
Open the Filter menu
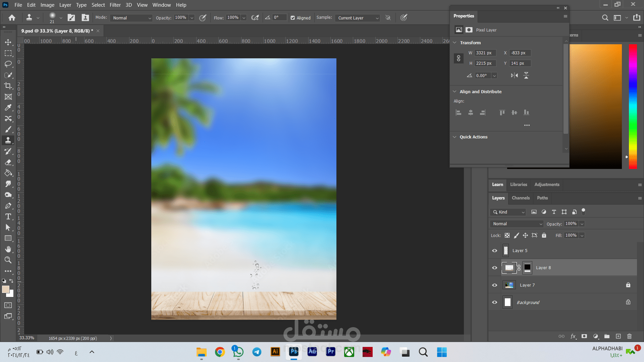[x=115, y=5]
